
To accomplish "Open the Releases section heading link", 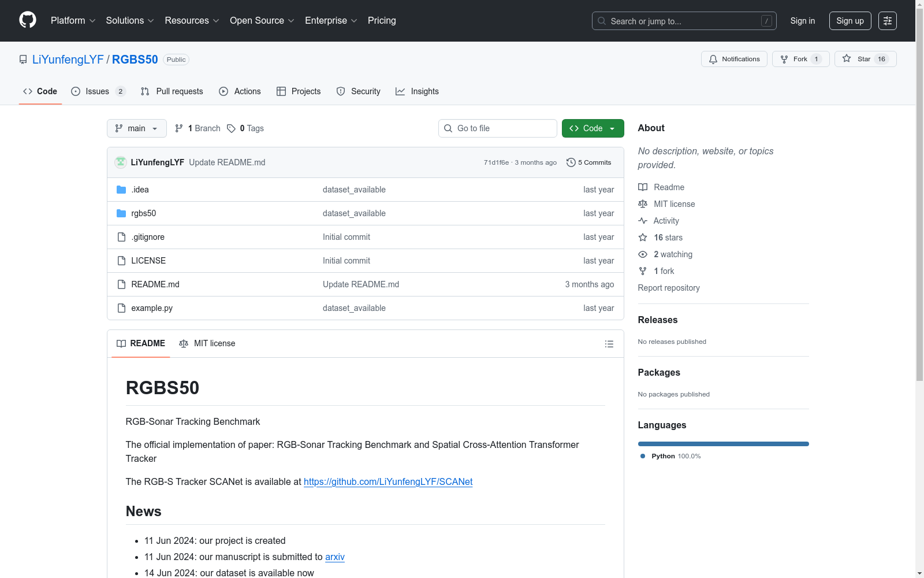I will tap(658, 320).
